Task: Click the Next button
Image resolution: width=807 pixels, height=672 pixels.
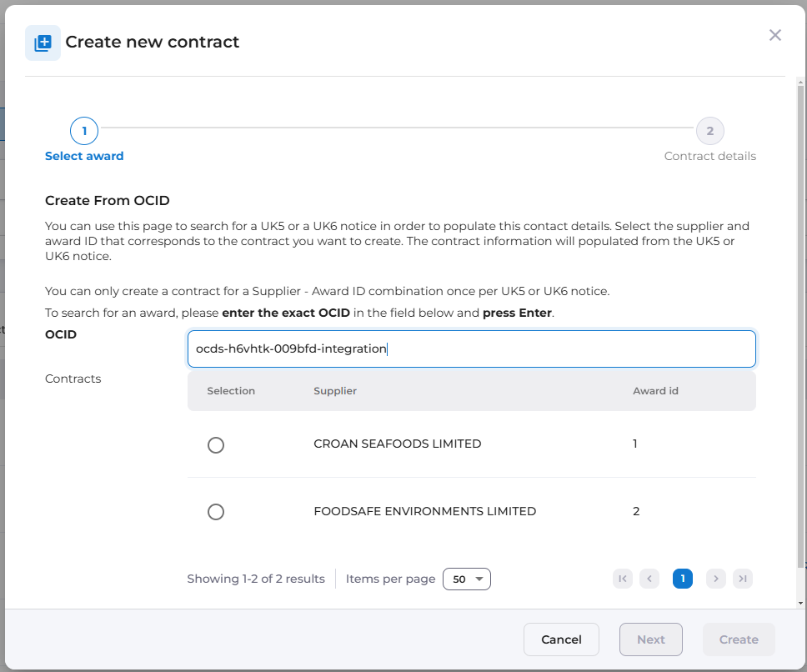Action: coord(651,639)
